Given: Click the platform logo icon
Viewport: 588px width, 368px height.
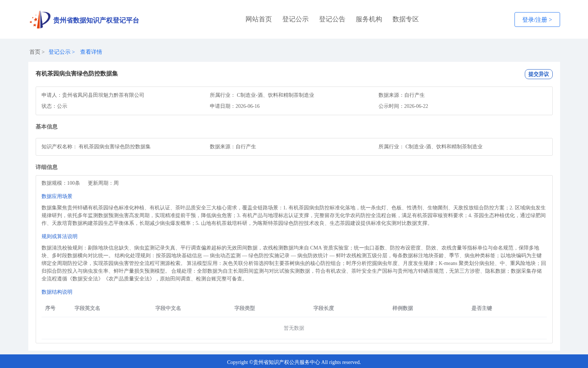Looking at the screenshot, I should point(40,20).
